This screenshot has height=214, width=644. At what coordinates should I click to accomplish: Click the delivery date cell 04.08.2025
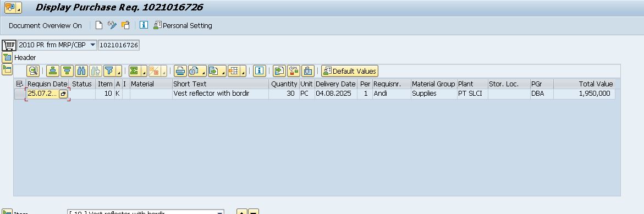(336, 94)
